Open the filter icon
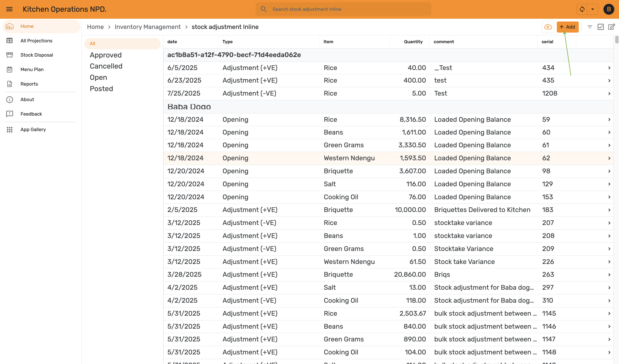The width and height of the screenshot is (619, 364). tap(590, 27)
